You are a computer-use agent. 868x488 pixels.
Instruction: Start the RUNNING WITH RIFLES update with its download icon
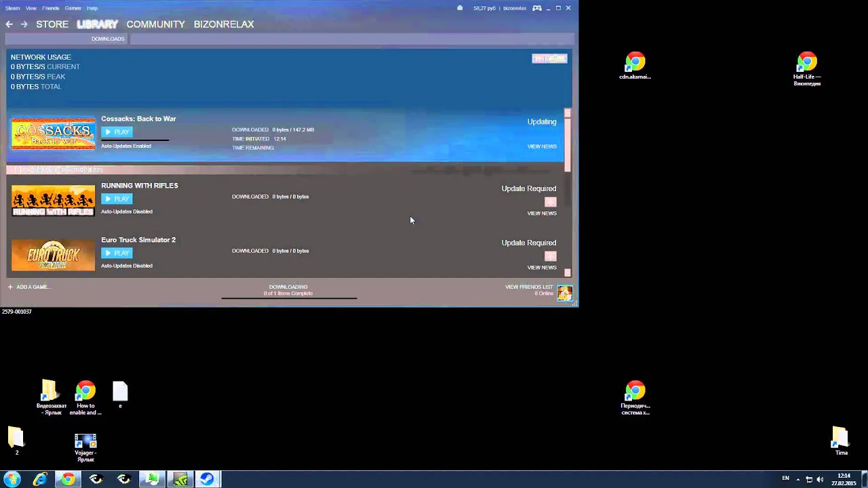(551, 202)
